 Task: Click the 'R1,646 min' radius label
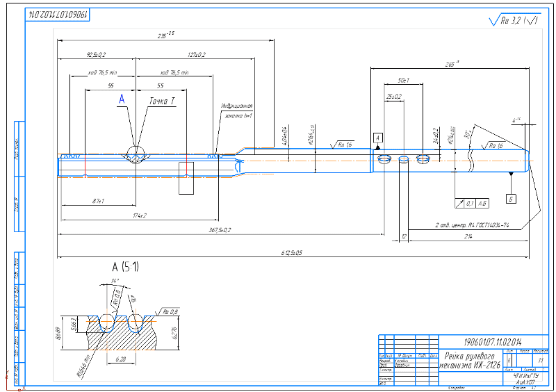(84, 366)
